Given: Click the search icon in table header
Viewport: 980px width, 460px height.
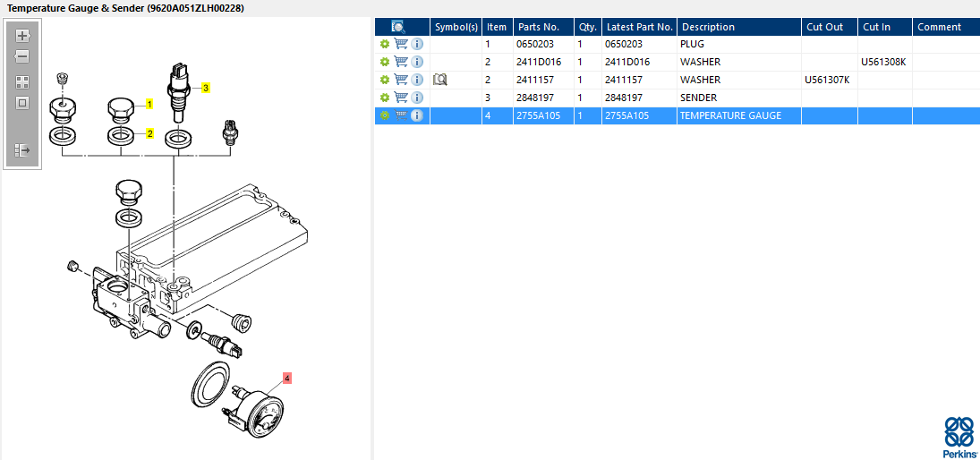Looking at the screenshot, I should 398,27.
